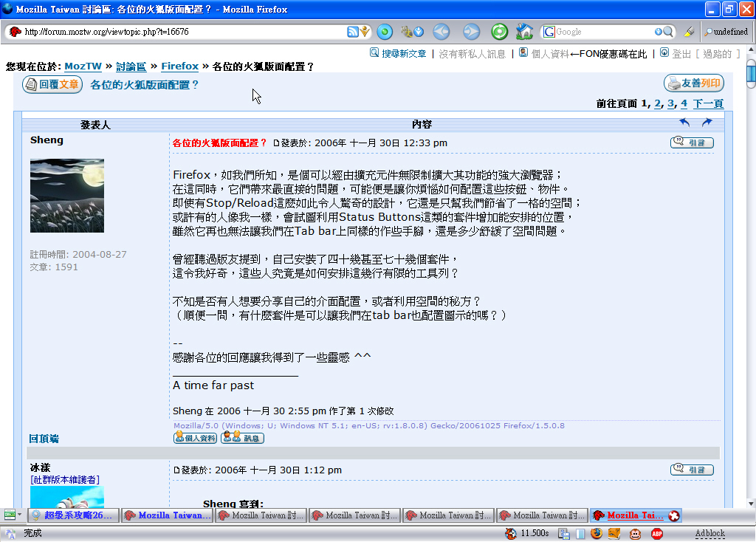This screenshot has height=542, width=756.
Task: Click the scrollbar down arrow
Action: (751, 504)
